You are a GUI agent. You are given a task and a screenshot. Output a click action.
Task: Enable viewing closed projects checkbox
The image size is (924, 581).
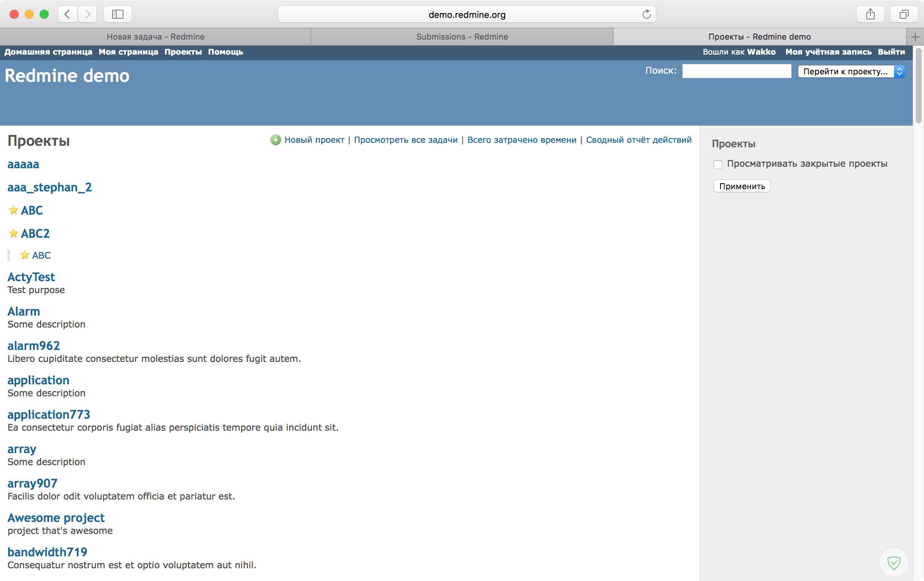tap(718, 164)
